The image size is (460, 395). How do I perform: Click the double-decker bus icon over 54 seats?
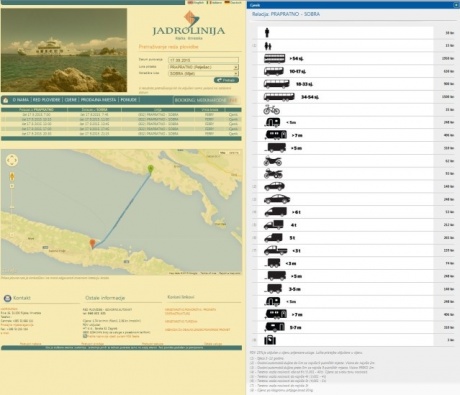click(275, 59)
